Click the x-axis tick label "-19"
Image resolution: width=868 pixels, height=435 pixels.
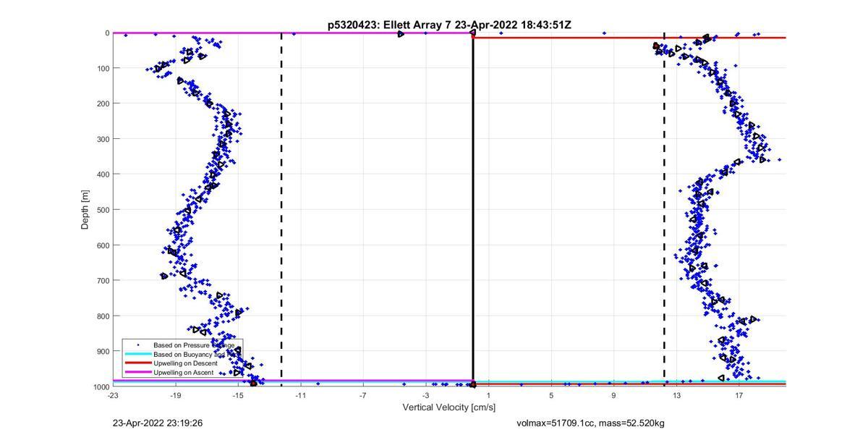176,396
